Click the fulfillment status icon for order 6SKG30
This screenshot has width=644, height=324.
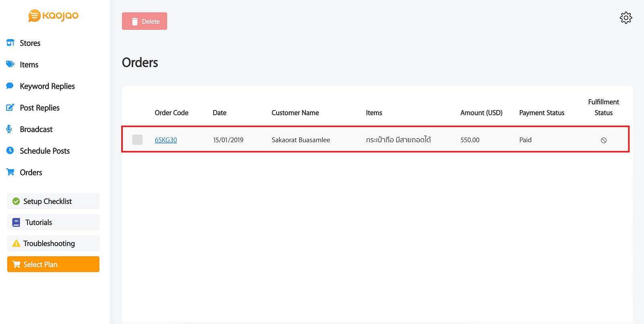tap(603, 140)
